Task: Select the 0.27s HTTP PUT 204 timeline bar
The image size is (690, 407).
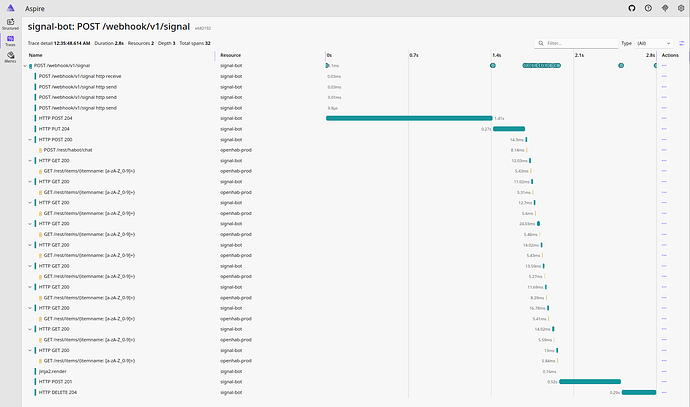Action: point(509,129)
